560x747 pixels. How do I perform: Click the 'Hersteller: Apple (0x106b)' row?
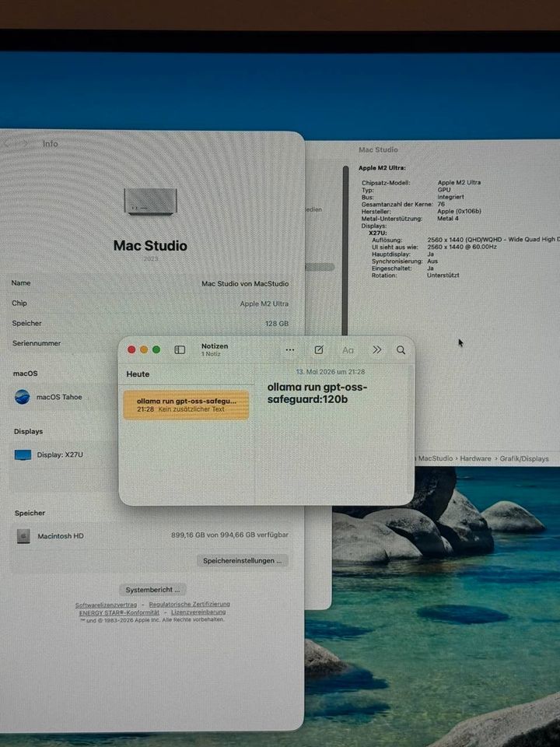(421, 211)
